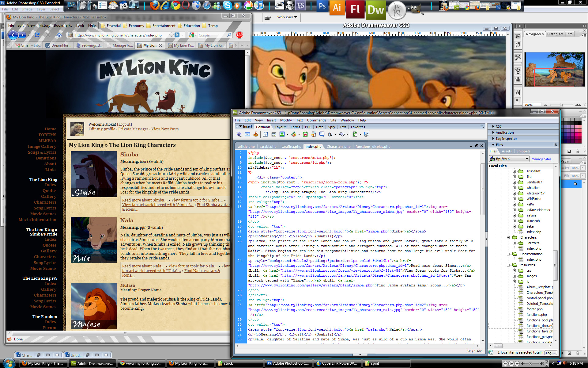Click the Adblock Plus icon in Firefox
The width and height of the screenshot is (588, 368).
point(239,35)
